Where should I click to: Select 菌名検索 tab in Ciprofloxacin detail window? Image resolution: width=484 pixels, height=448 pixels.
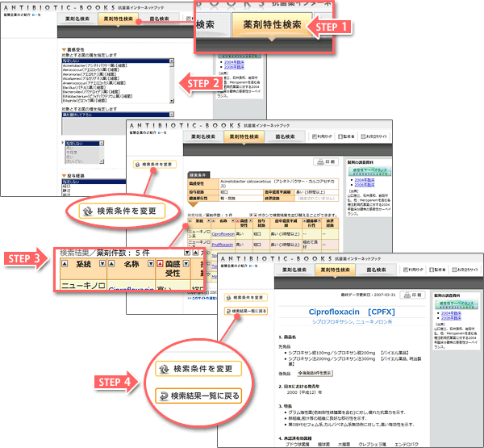(376, 270)
